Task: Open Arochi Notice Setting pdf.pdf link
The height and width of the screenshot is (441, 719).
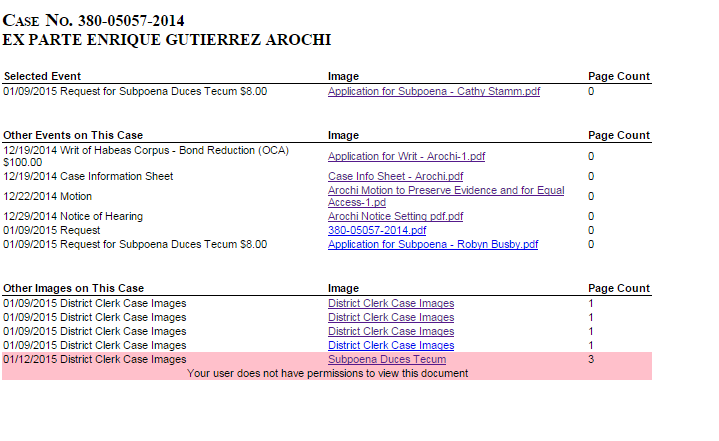Action: pyautogui.click(x=395, y=216)
